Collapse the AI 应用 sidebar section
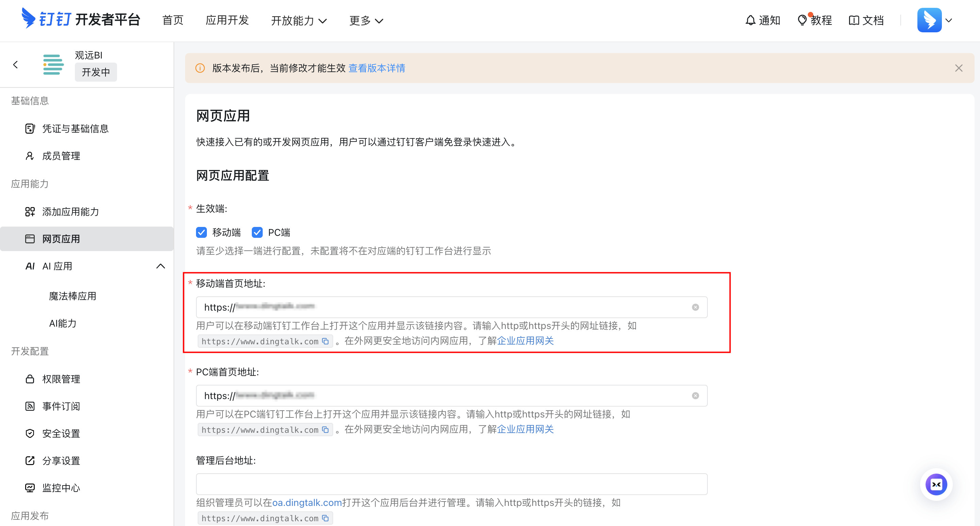Image resolution: width=980 pixels, height=526 pixels. click(x=161, y=266)
